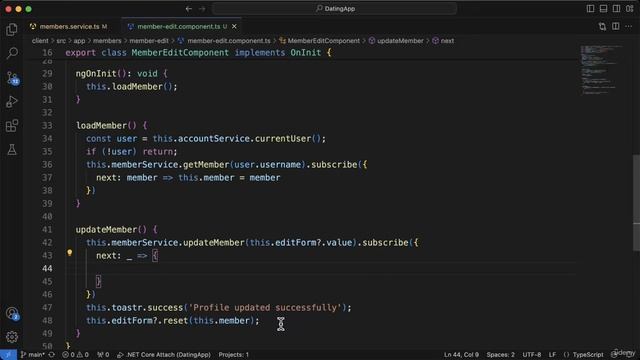Open the 'app' breadcrumb segment
The width and height of the screenshot is (640, 360).
tap(79, 41)
